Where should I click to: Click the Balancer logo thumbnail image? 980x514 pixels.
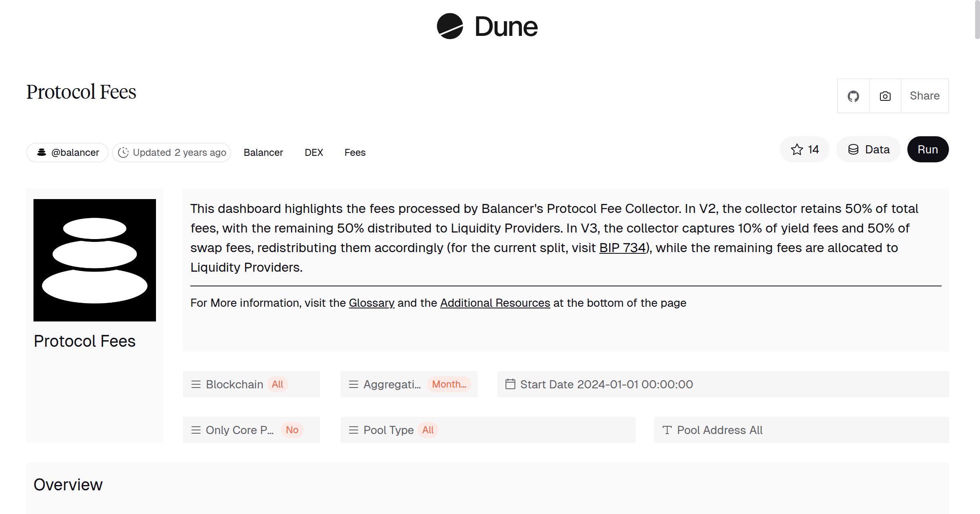[95, 260]
